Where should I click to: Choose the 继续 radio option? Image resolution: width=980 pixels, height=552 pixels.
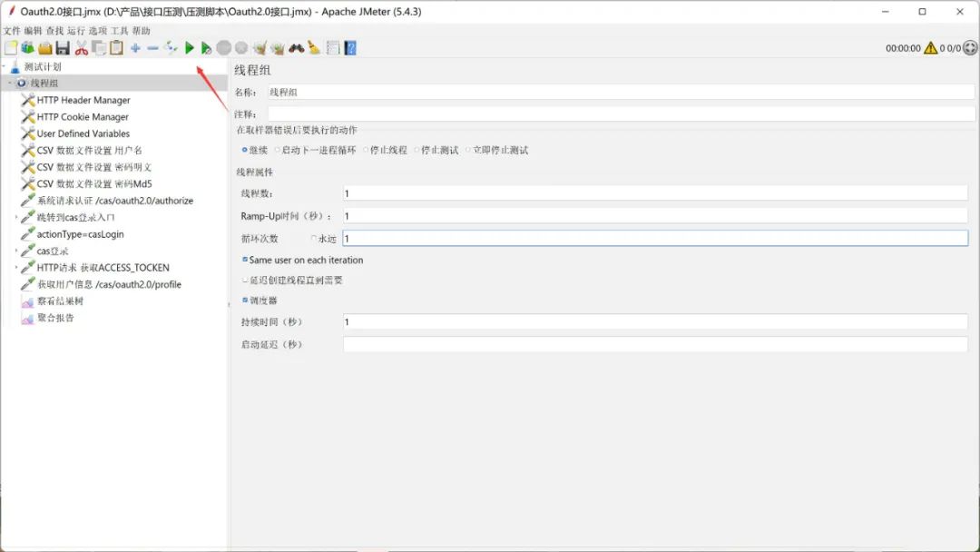pyautogui.click(x=244, y=150)
